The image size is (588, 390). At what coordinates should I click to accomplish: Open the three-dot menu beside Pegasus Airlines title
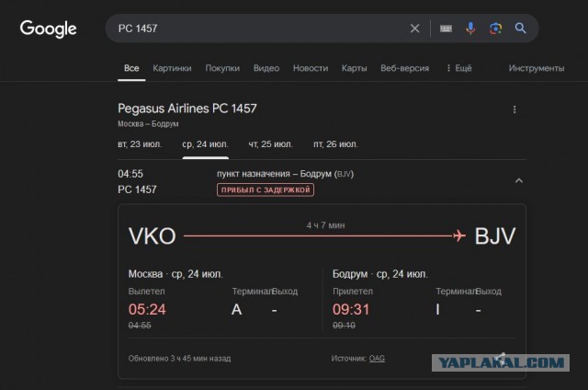point(514,109)
